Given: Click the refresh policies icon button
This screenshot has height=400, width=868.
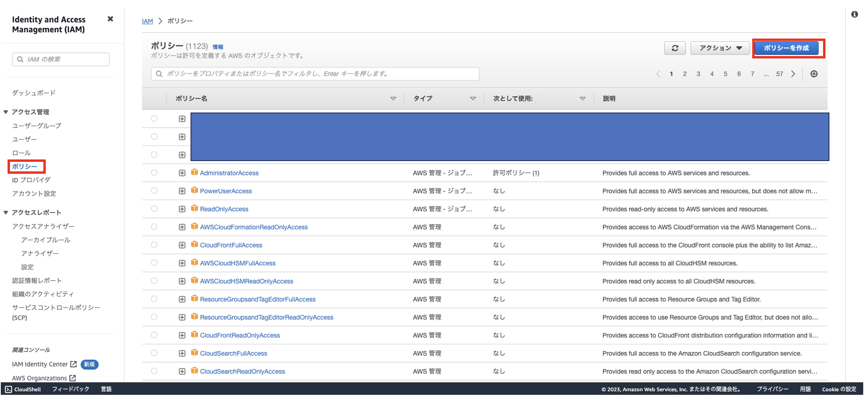Looking at the screenshot, I should pos(675,48).
